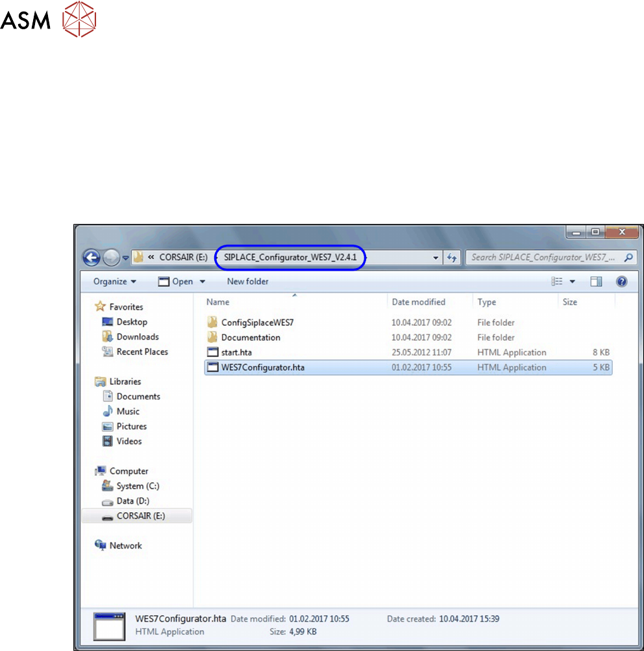This screenshot has width=644, height=651.
Task: Open Data (D:) drive
Action: [x=133, y=501]
